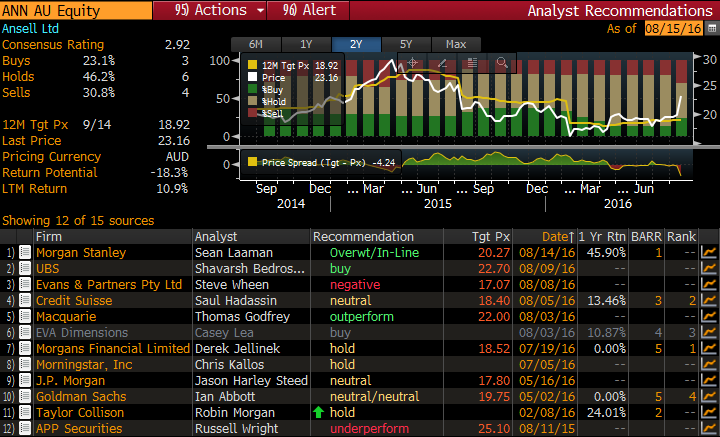Select the crosshair tool on the chart
720x437 pixels.
[412, 63]
